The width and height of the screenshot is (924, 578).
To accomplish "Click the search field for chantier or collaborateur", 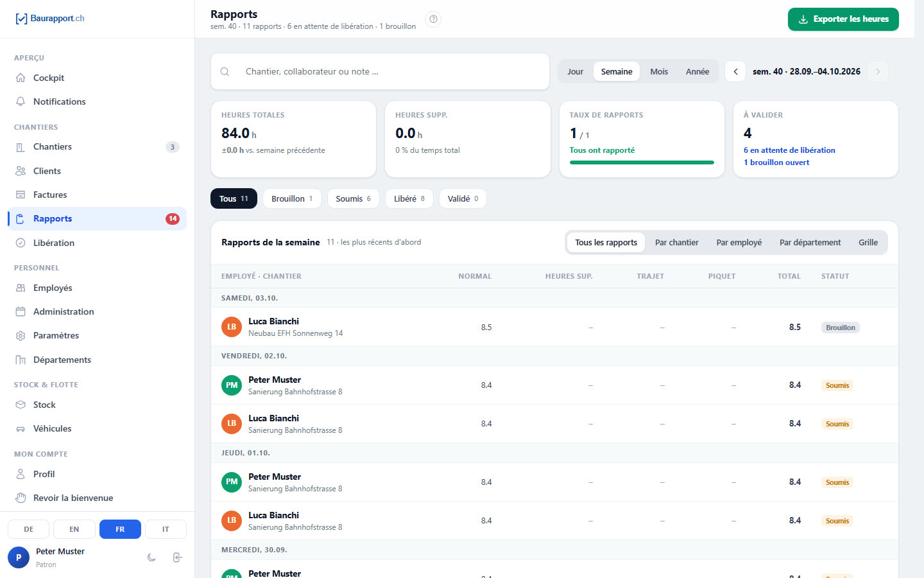I will tap(380, 71).
